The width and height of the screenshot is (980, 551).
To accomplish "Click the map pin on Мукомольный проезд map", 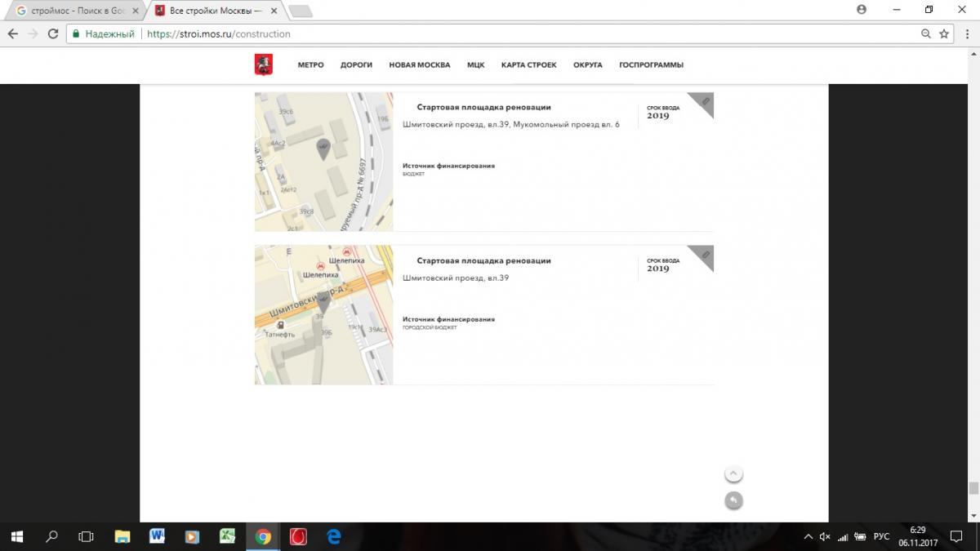I will point(323,149).
